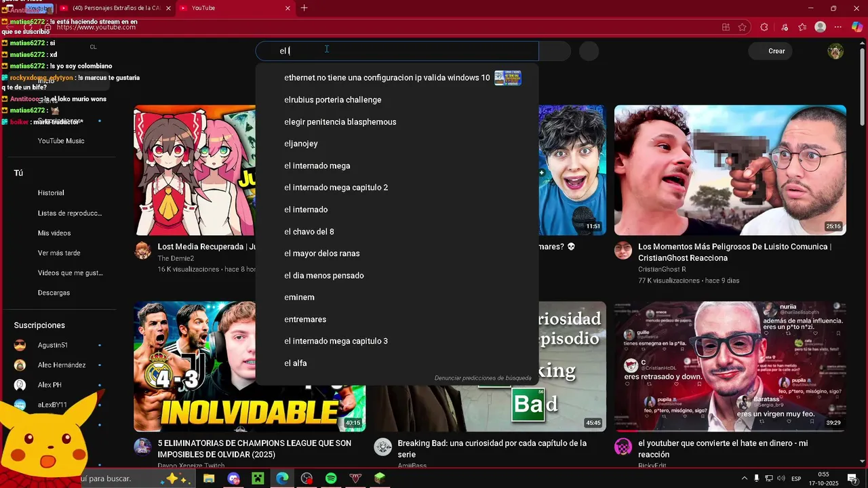Open Champions League INOLVIDABLE thumbnail
Screen dimensions: 868x488
click(195, 367)
